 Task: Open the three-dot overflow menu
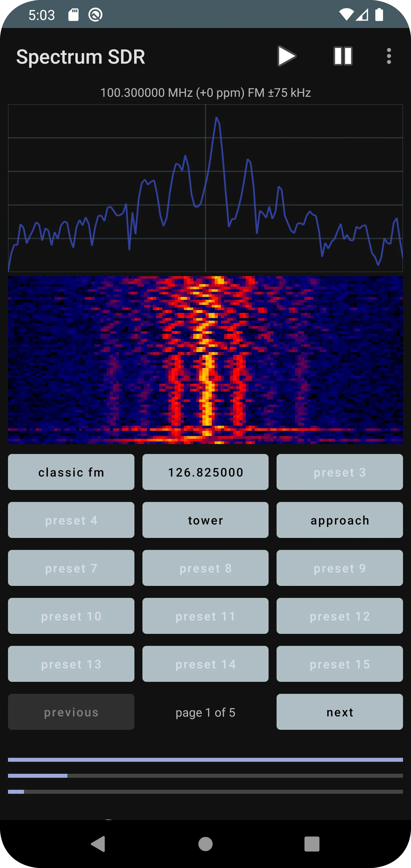click(389, 56)
